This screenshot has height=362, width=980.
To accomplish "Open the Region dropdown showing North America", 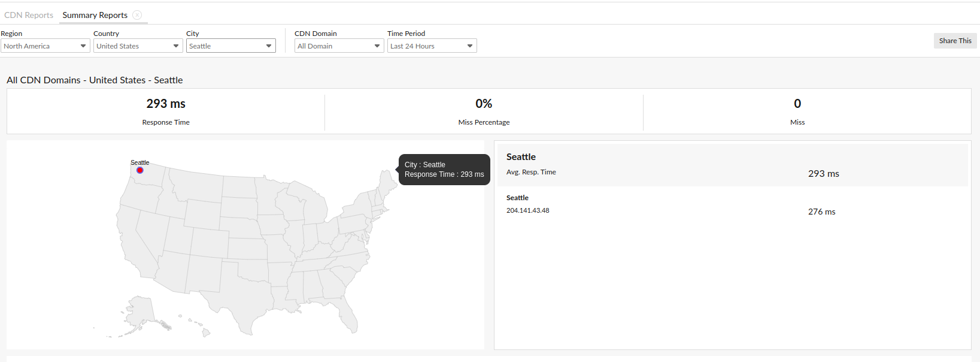I will point(45,46).
